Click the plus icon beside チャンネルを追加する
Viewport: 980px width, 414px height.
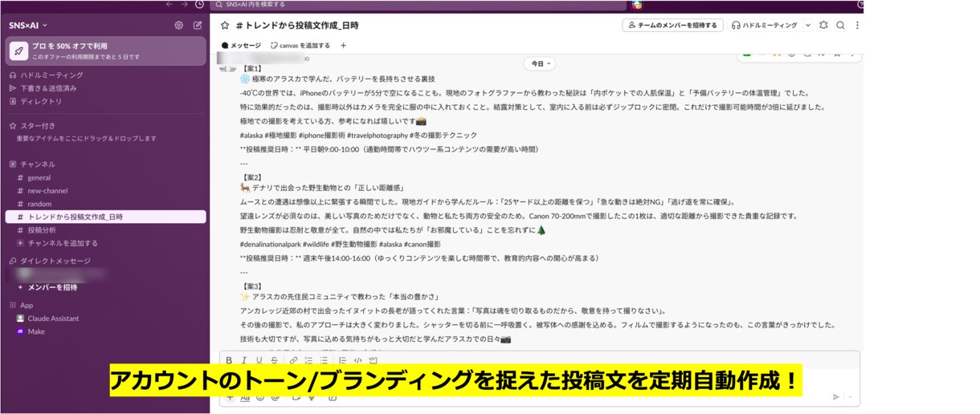20,243
